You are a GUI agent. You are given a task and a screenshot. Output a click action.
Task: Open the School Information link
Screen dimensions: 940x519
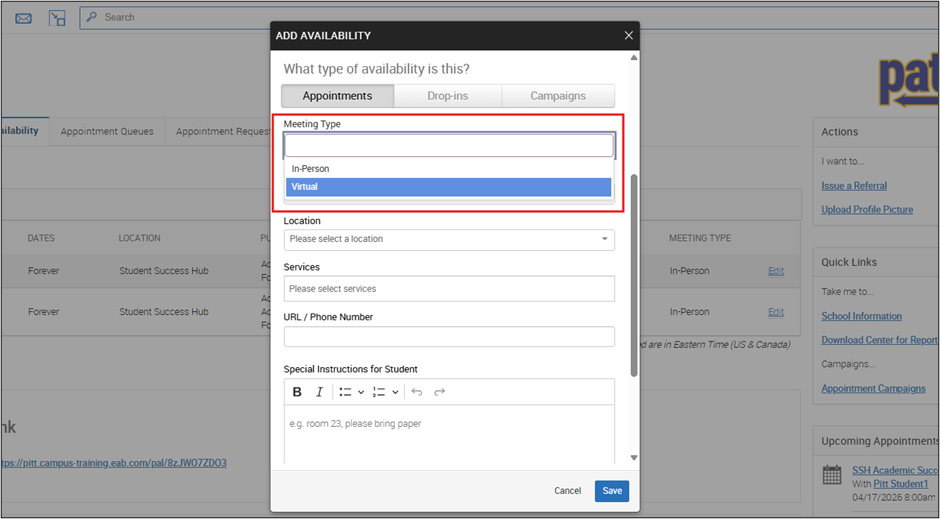[861, 316]
